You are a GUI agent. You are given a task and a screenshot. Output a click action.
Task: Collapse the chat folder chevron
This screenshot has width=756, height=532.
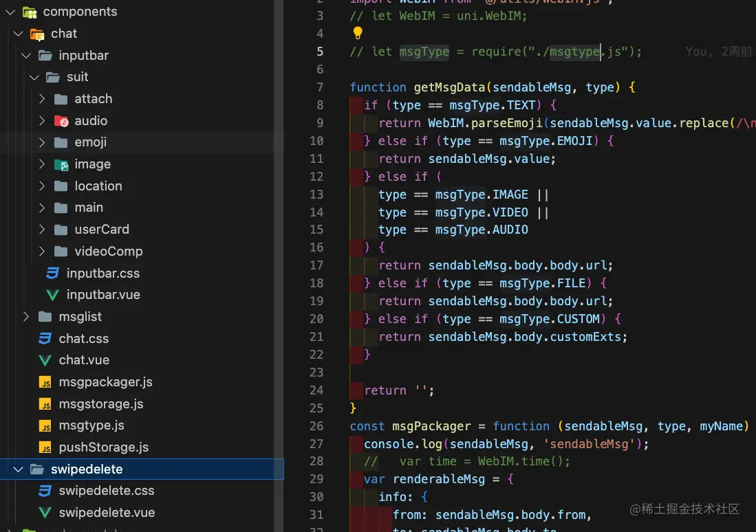[x=19, y=34]
